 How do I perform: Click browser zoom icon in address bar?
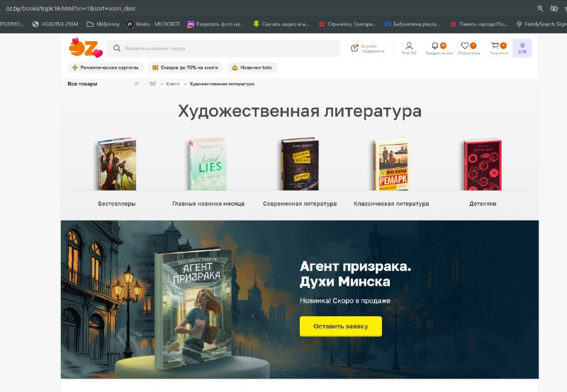point(540,9)
